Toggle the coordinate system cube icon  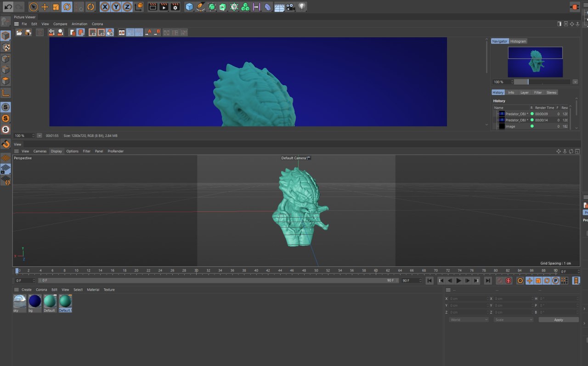pyautogui.click(x=138, y=7)
